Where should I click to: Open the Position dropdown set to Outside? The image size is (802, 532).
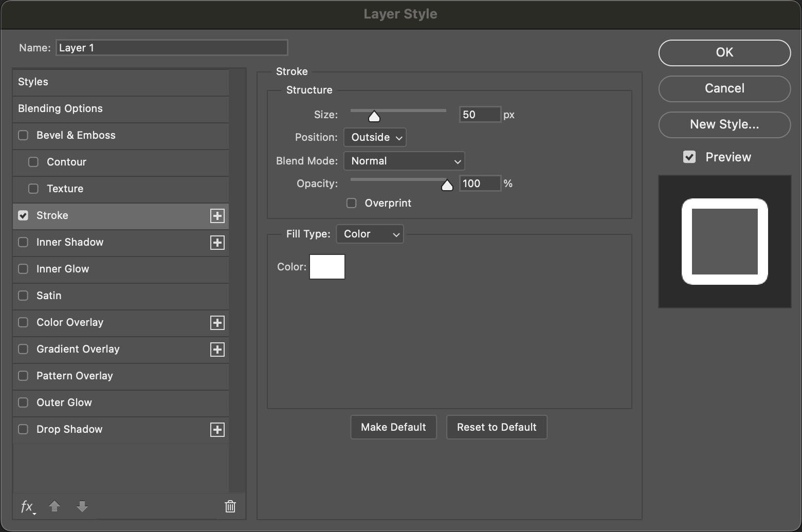(x=375, y=137)
